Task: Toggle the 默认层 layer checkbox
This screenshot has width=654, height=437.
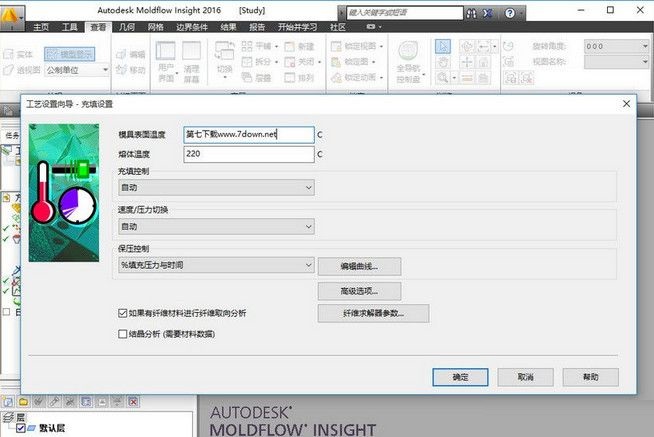Action: coord(20,428)
